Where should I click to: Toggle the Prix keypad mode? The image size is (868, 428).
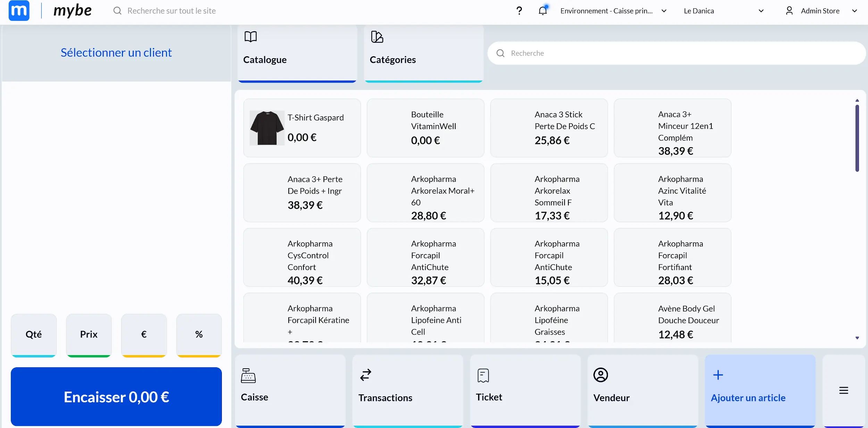[89, 334]
